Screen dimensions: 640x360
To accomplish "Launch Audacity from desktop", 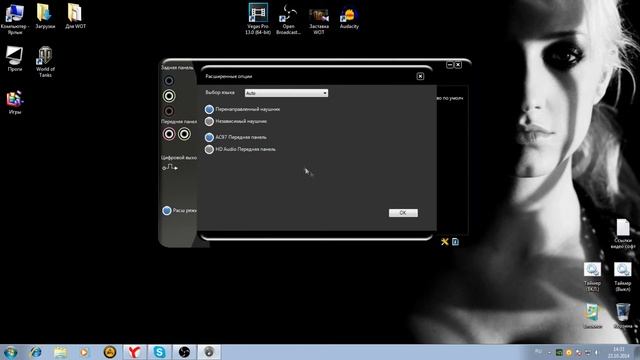I will click(x=349, y=18).
